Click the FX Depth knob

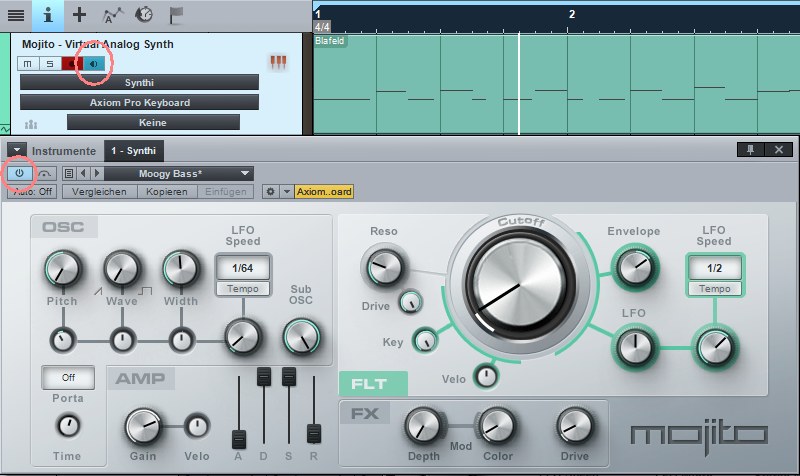click(x=423, y=425)
